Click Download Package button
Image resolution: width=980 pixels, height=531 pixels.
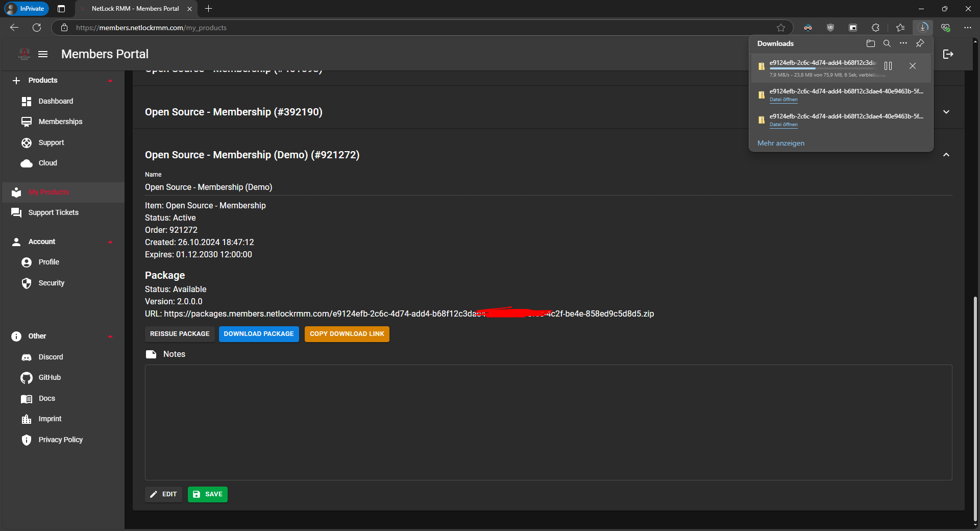tap(259, 334)
